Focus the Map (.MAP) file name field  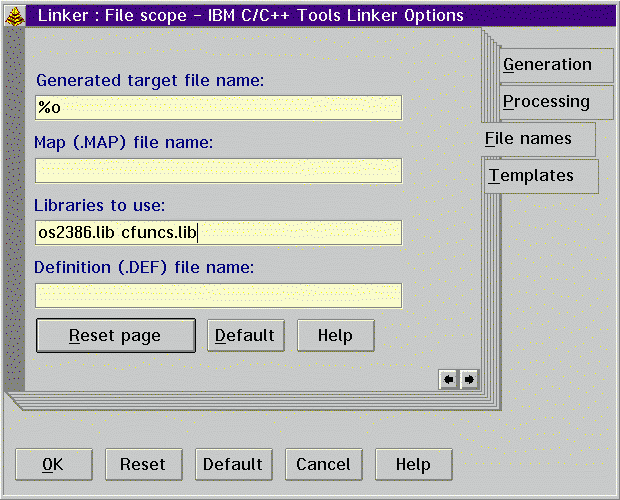coord(219,171)
